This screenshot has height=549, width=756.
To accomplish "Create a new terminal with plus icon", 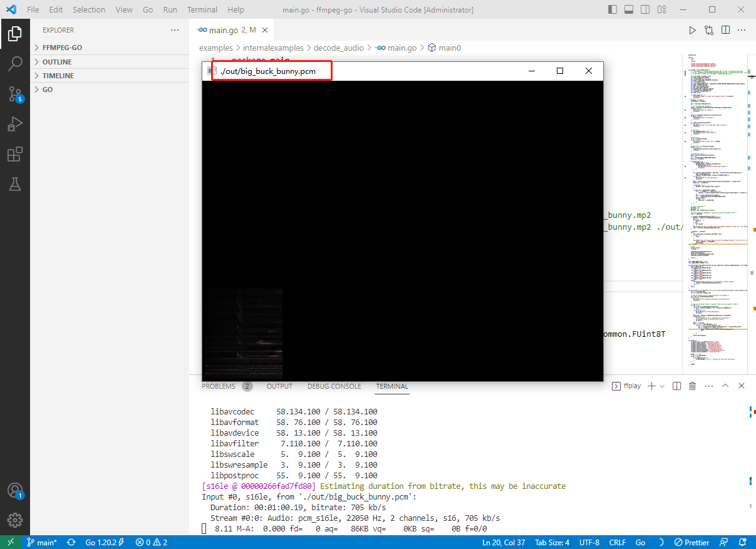I will [x=651, y=386].
